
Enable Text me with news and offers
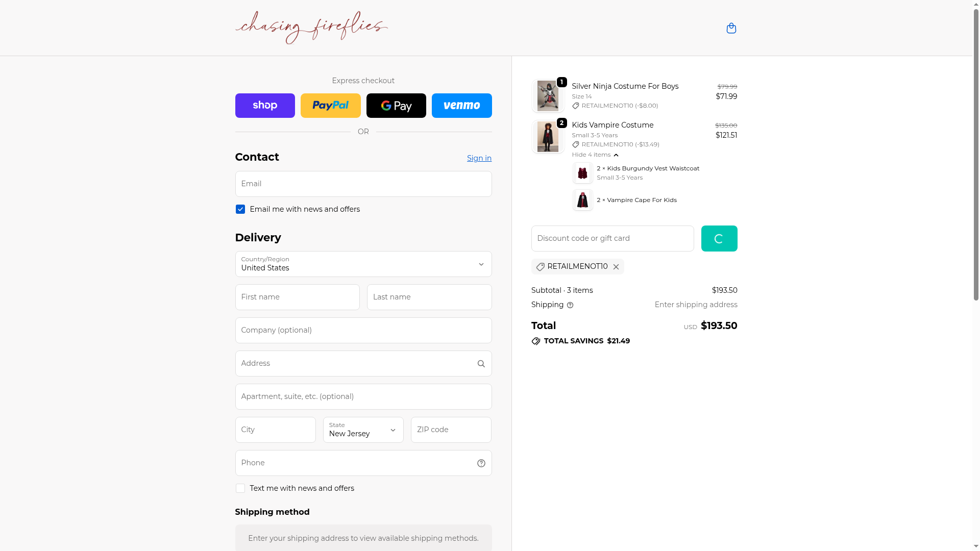tap(240, 488)
